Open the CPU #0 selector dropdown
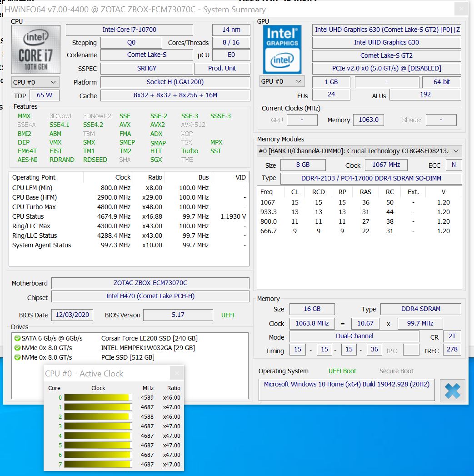Viewport: 474px width, 476px height. pyautogui.click(x=35, y=82)
